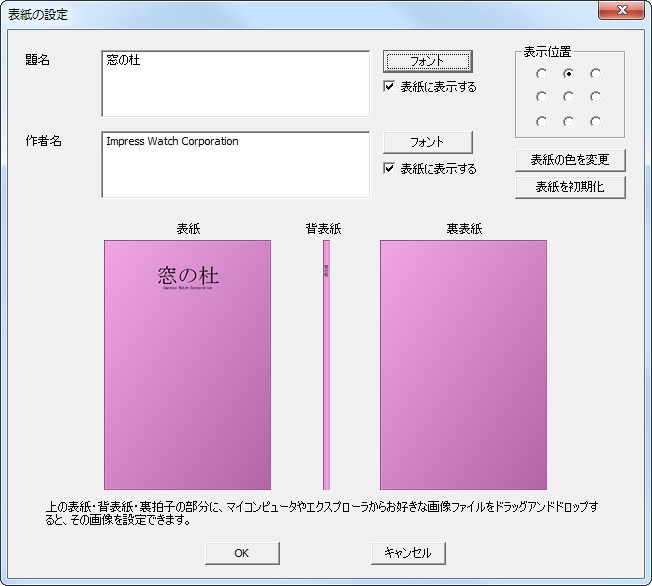Click 表紙の色を変更 button
Screen dimensions: 652x586
point(570,160)
